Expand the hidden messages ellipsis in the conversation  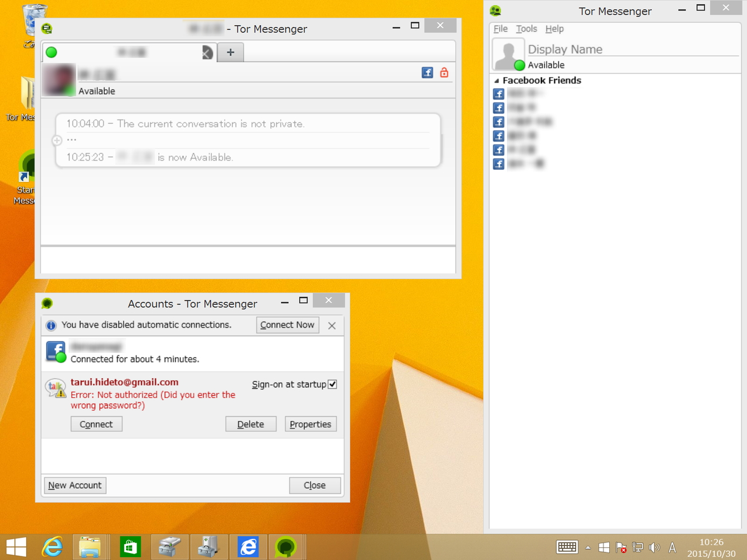pos(71,139)
